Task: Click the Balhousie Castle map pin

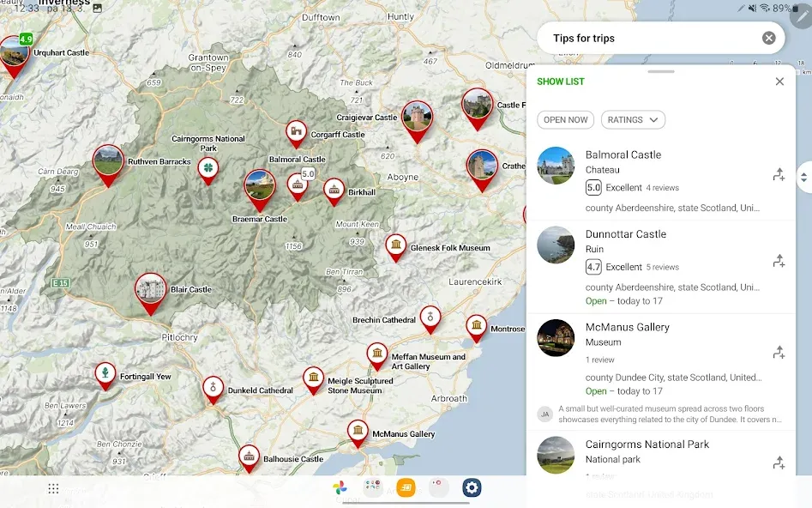Action: click(x=250, y=457)
